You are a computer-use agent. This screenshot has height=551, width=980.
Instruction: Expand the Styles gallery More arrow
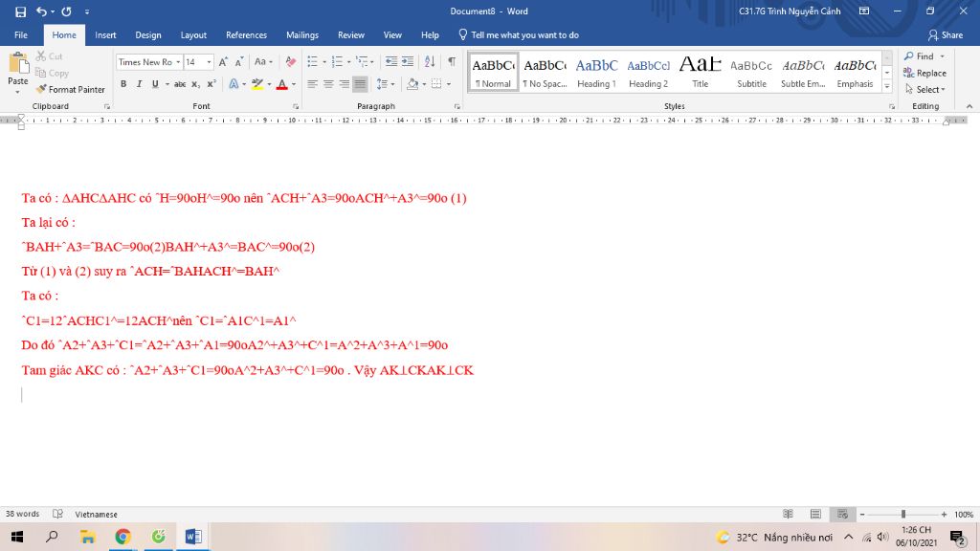[x=887, y=87]
